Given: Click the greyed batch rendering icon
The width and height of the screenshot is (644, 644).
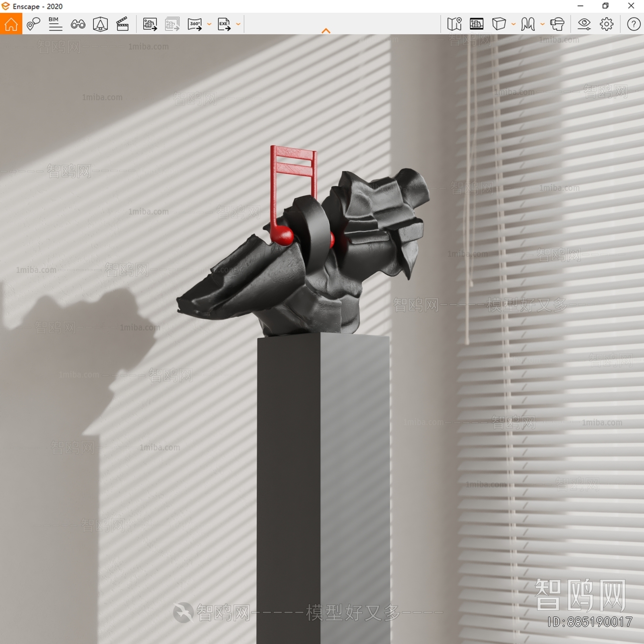Looking at the screenshot, I should click(172, 24).
